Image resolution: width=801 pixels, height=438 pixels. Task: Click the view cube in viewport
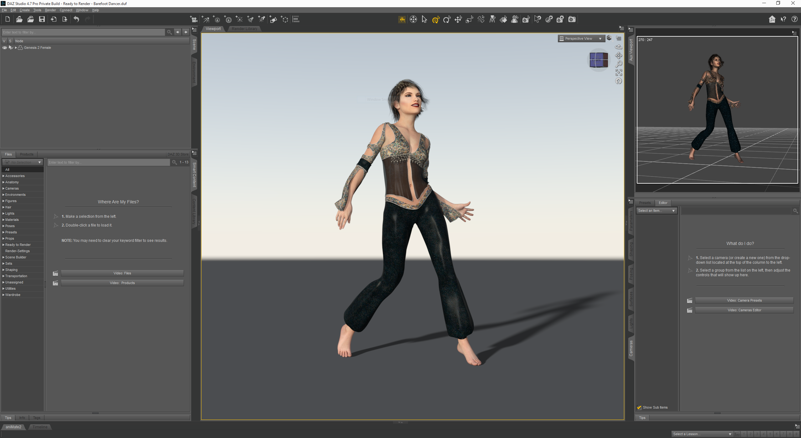(598, 60)
